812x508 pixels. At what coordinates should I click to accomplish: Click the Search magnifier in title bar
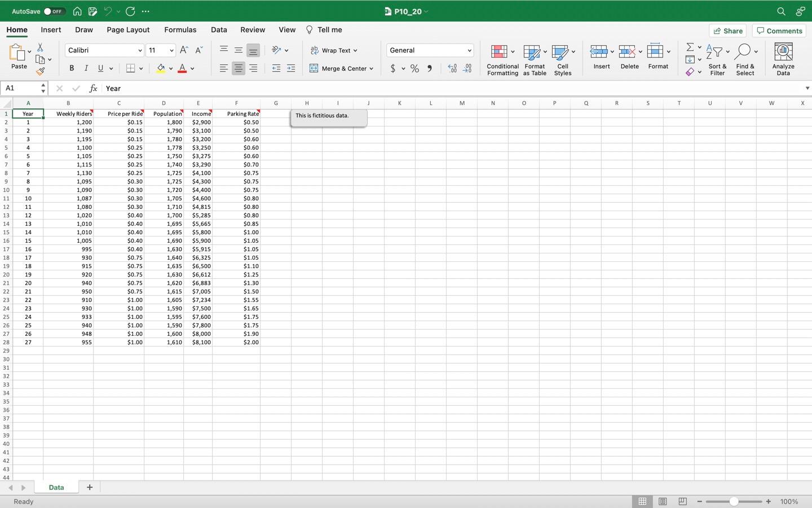(x=781, y=11)
